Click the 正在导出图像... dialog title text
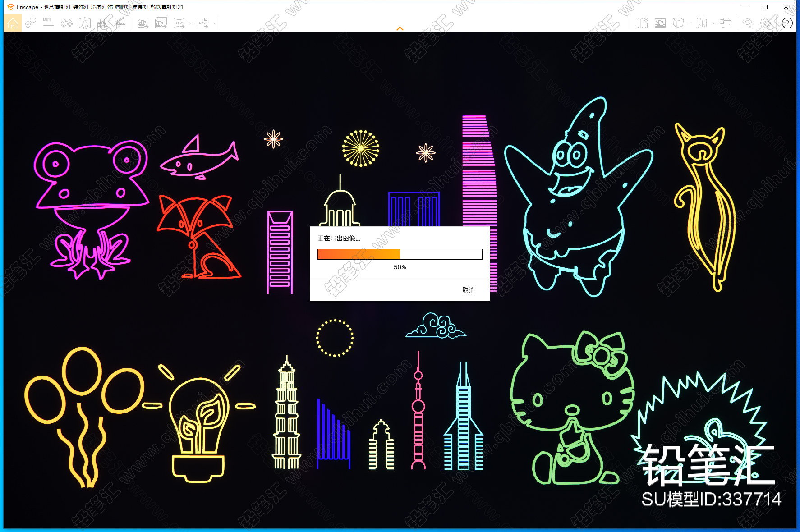Image resolution: width=800 pixels, height=532 pixels. click(x=339, y=238)
